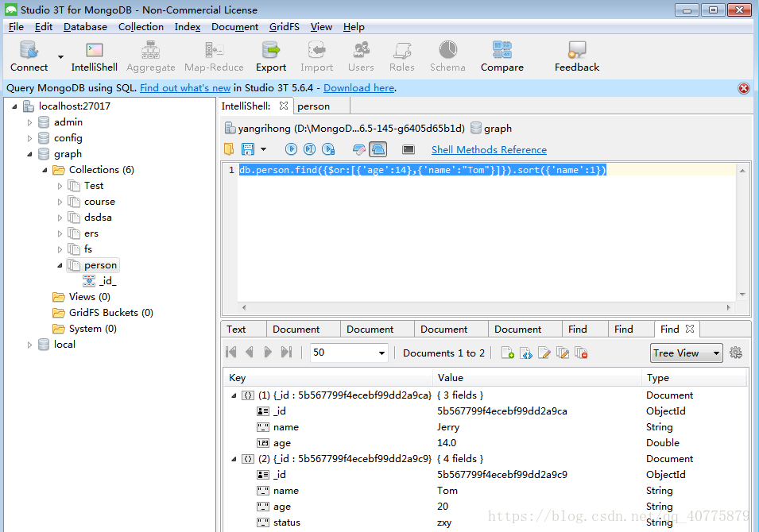Collapse the graph database node
759x532 pixels.
29,154
